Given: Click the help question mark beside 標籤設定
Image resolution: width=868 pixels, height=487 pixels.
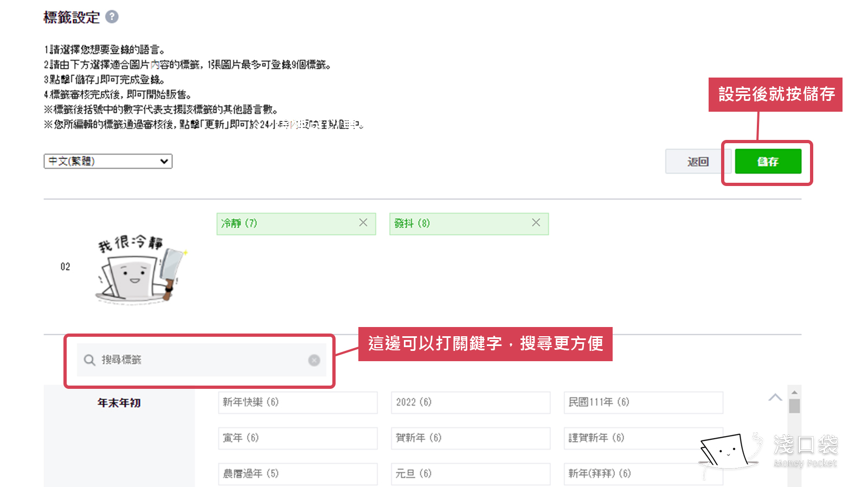Looking at the screenshot, I should click(112, 17).
